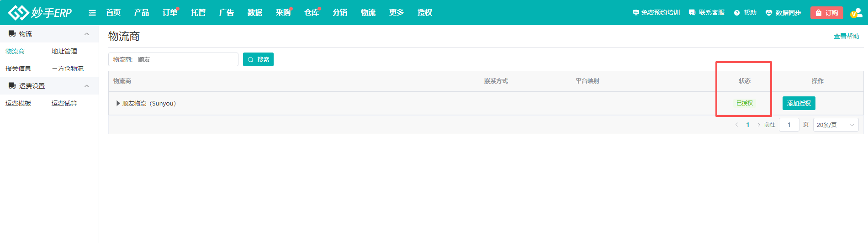Viewport: 868px width, 243px height.
Task: Select 三方仓物流 in sidebar
Action: click(x=68, y=69)
